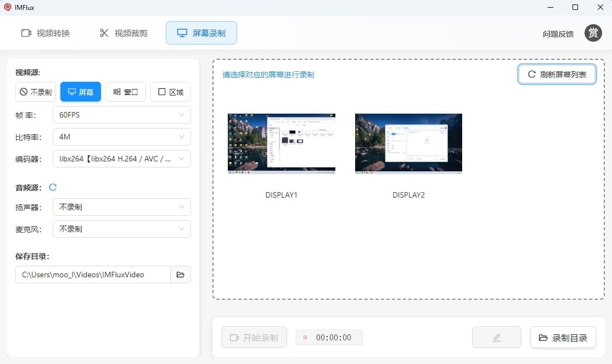Choose 区域 region capture source
The height and width of the screenshot is (364, 612).
click(170, 92)
